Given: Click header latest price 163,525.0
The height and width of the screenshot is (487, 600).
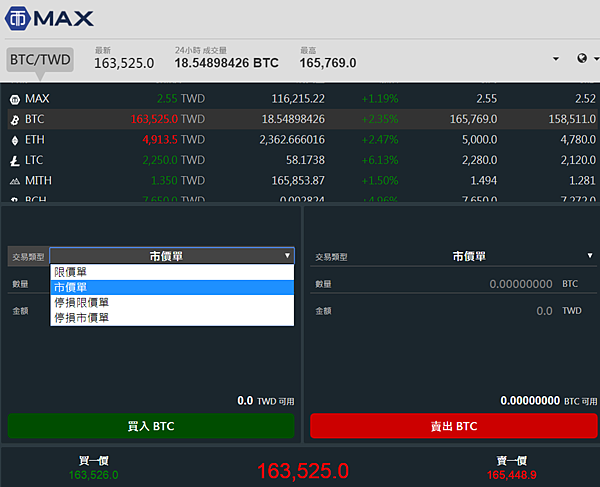Looking at the screenshot, I should (x=124, y=63).
